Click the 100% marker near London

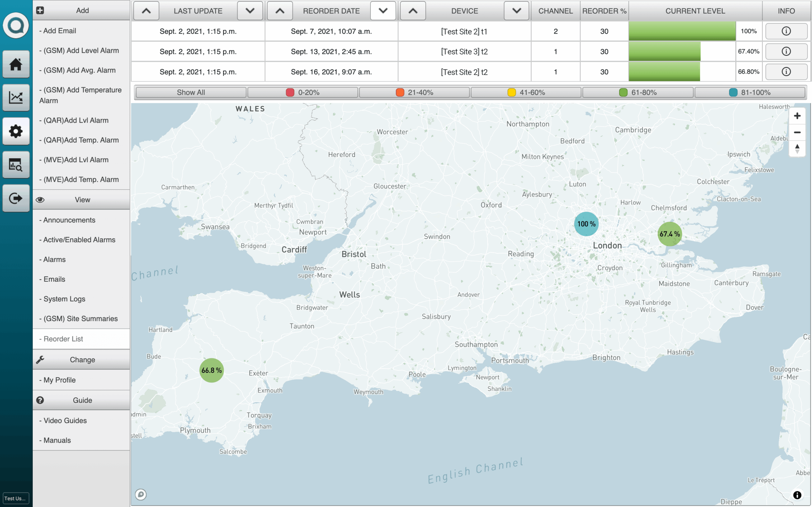(586, 224)
